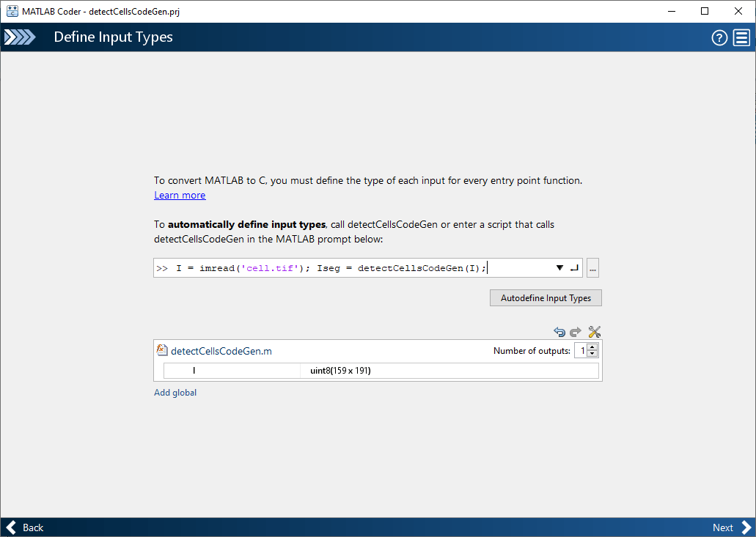Select the input I name cell
The width and height of the screenshot is (756, 537).
click(x=232, y=371)
